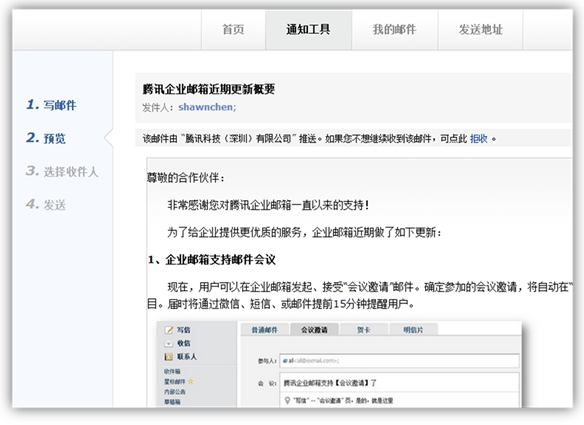
Task: Select the 普通邮件 tab in embedded image
Action: point(265,330)
